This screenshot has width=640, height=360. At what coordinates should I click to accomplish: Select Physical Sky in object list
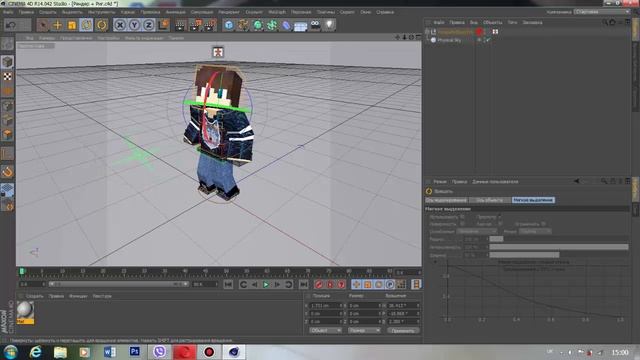449,40
